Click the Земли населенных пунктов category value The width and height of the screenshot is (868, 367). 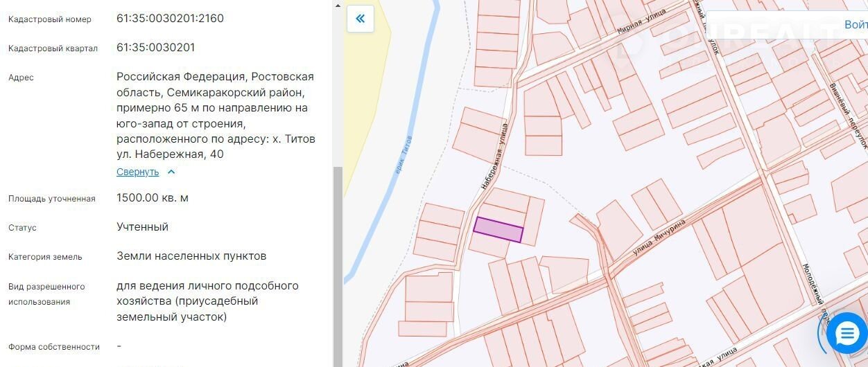tap(191, 256)
